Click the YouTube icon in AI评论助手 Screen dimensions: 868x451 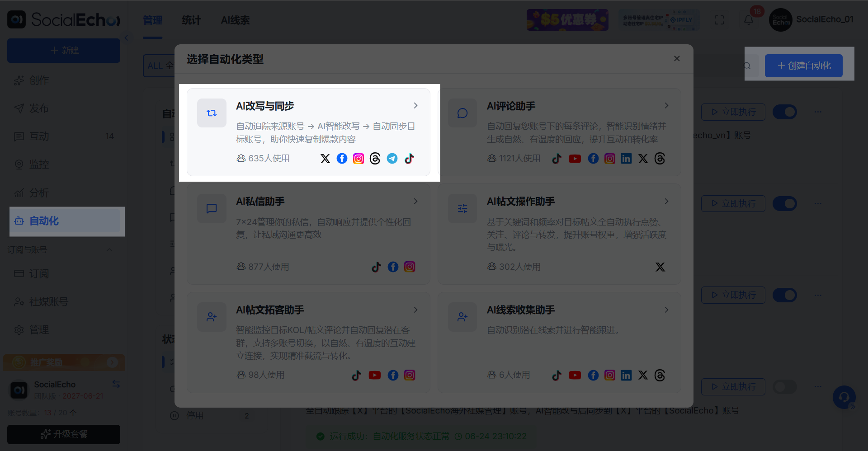(575, 159)
